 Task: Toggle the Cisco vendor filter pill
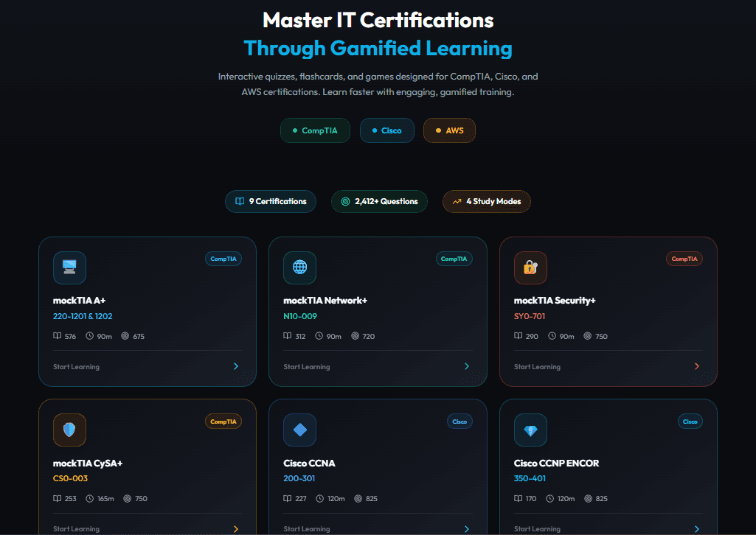click(x=387, y=130)
